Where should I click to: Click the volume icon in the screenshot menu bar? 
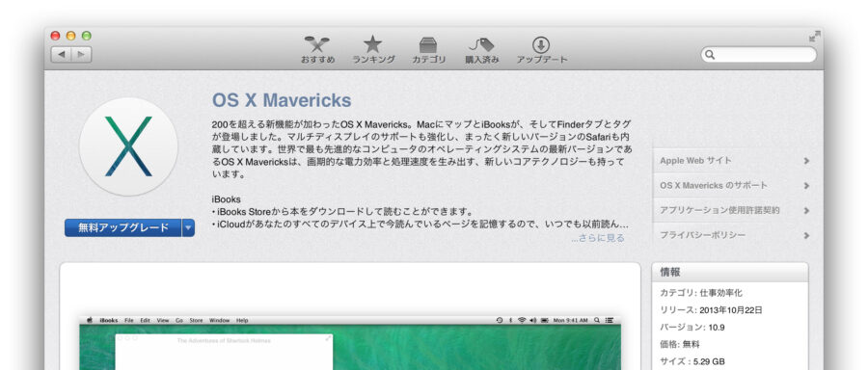(532, 320)
